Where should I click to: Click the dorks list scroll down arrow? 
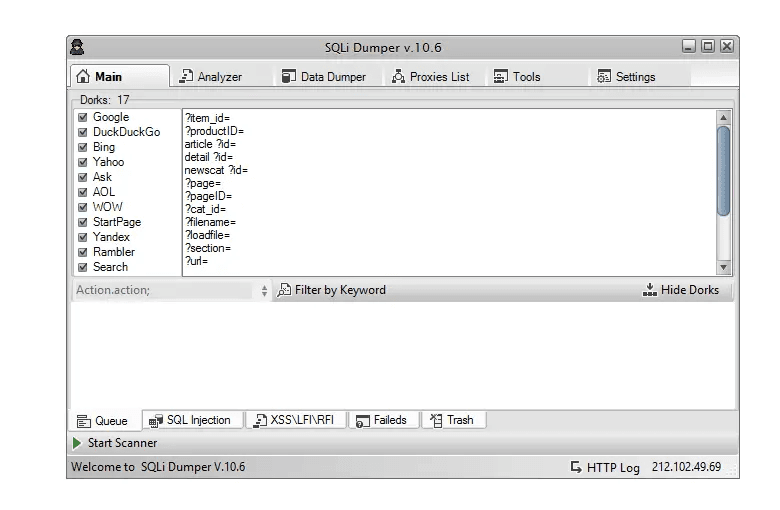[723, 267]
